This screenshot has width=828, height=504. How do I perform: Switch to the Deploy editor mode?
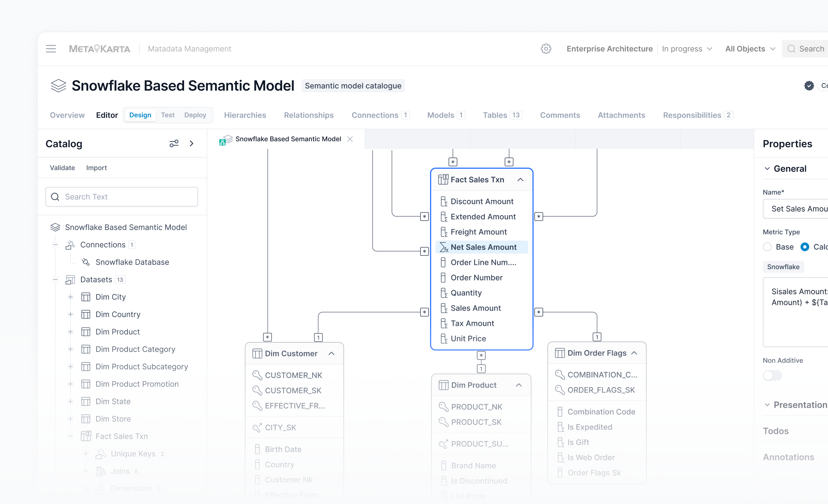195,115
